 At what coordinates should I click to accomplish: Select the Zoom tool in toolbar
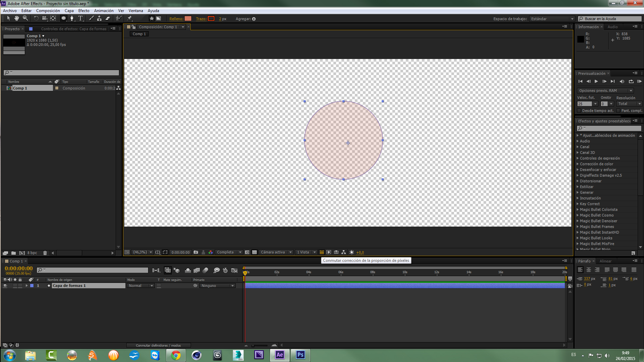[x=25, y=18]
